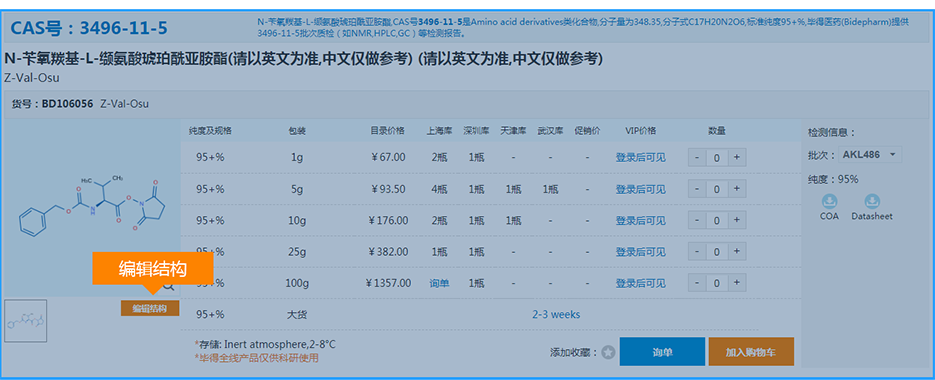Download the COA document icon
The image size is (935, 380).
pos(829,202)
